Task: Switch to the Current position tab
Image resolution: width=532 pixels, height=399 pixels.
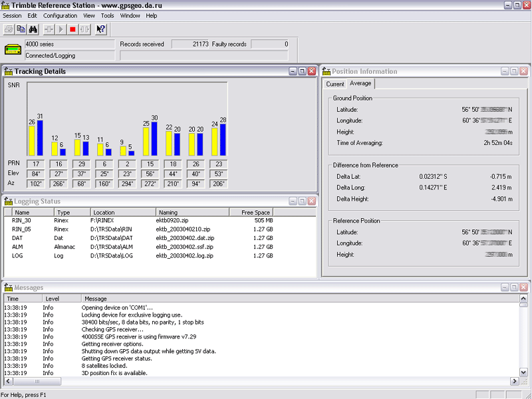Action: 335,84
